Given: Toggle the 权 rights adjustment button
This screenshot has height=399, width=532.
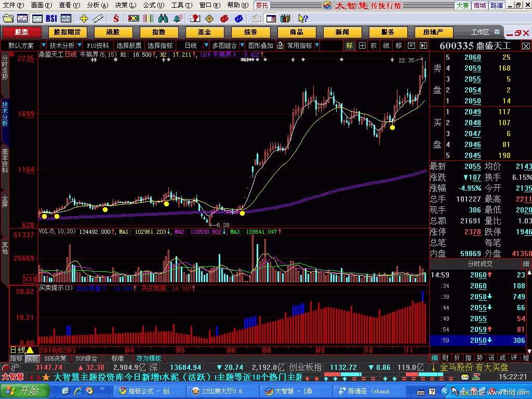Looking at the screenshot, I should point(374,46).
